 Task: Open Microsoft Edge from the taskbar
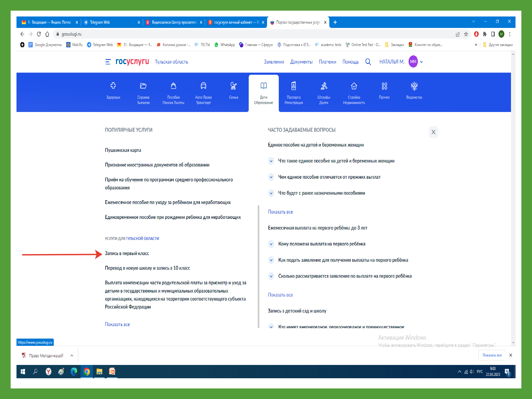click(74, 372)
